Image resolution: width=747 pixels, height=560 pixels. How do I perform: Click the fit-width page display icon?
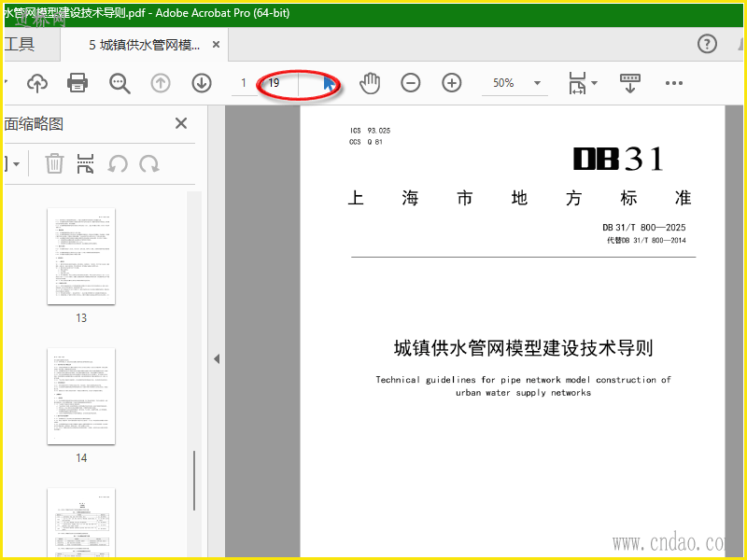577,83
